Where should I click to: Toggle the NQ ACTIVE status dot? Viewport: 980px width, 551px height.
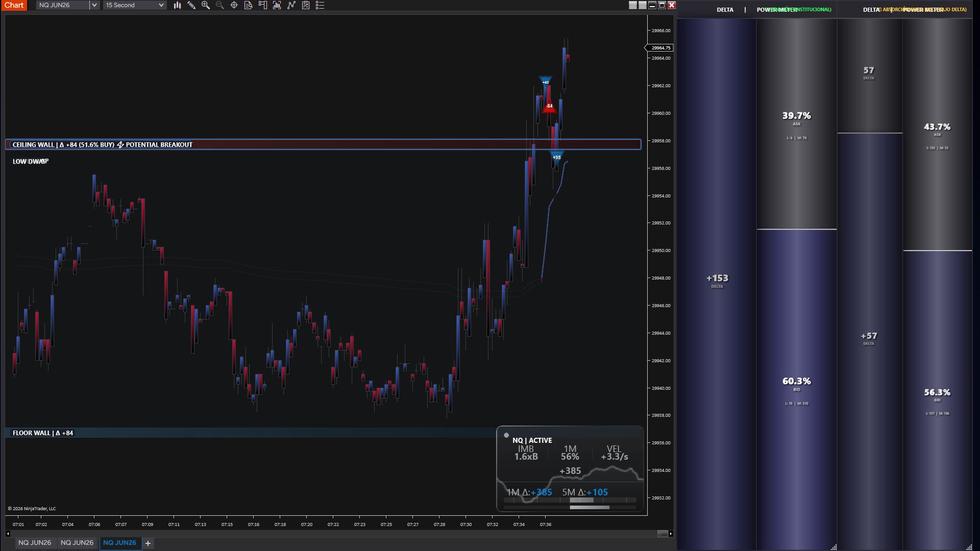[x=506, y=435]
